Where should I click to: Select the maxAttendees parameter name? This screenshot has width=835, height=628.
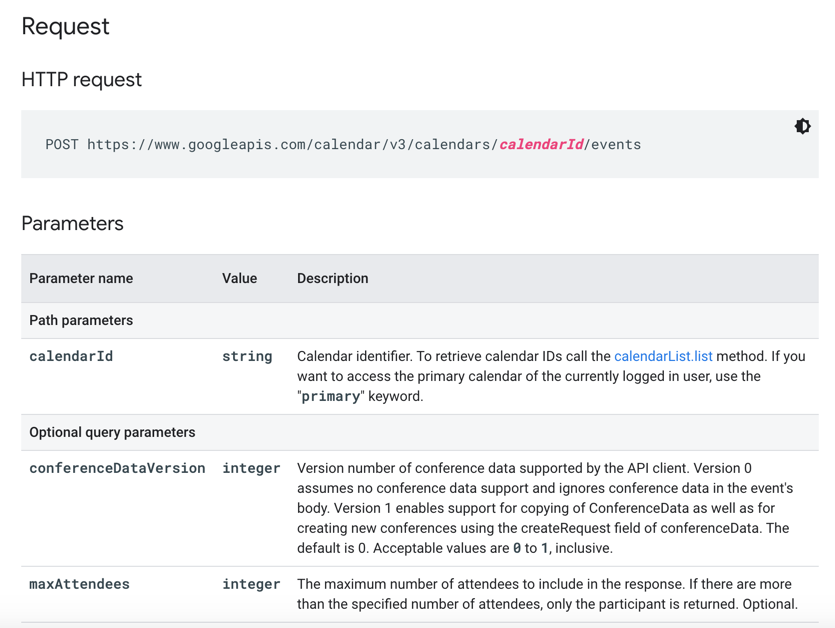pos(79,584)
